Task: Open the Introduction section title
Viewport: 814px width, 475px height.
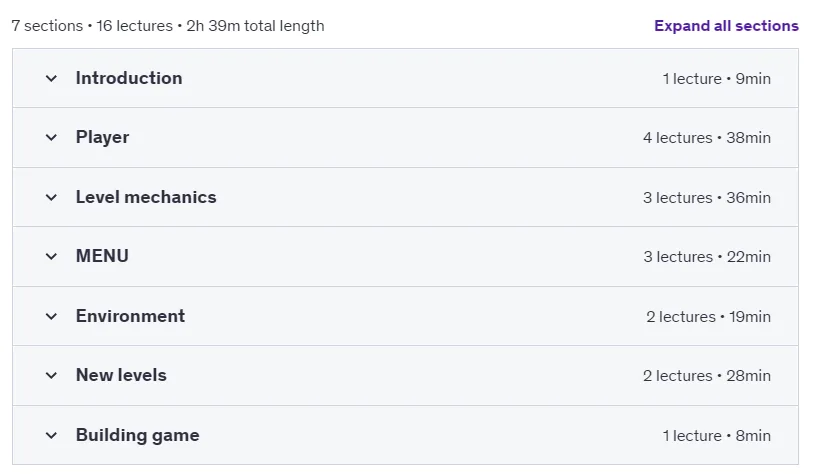Action: [129, 78]
